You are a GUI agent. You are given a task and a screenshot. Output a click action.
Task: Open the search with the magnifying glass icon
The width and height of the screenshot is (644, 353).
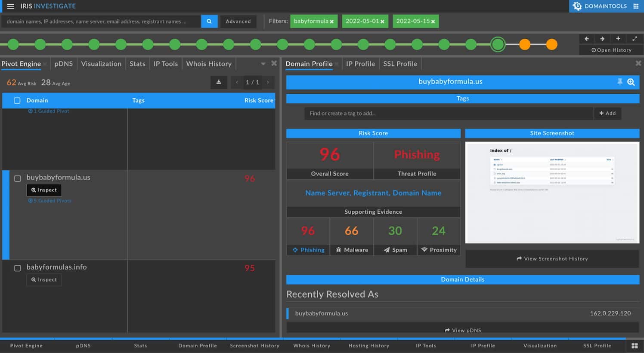pyautogui.click(x=209, y=21)
